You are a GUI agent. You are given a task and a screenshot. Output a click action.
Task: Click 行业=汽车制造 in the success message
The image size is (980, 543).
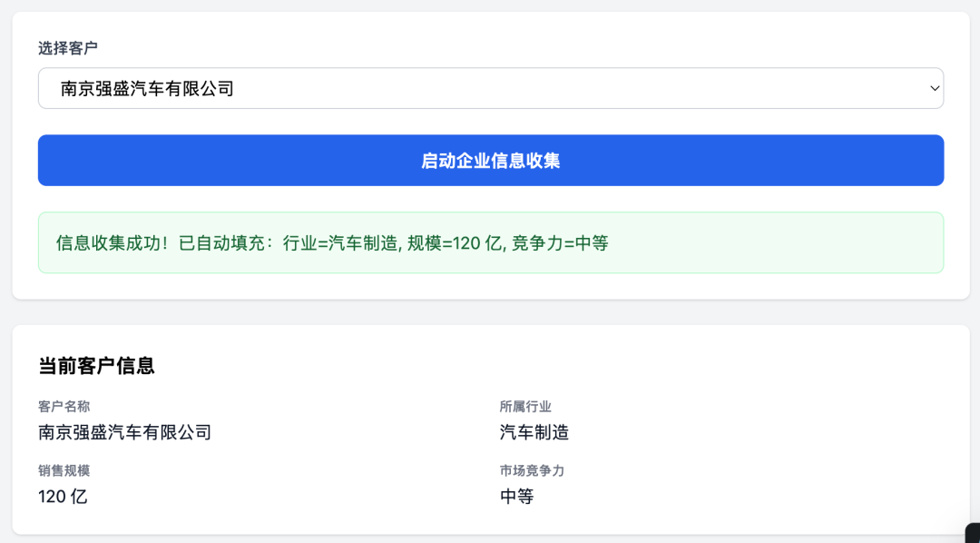tap(340, 243)
